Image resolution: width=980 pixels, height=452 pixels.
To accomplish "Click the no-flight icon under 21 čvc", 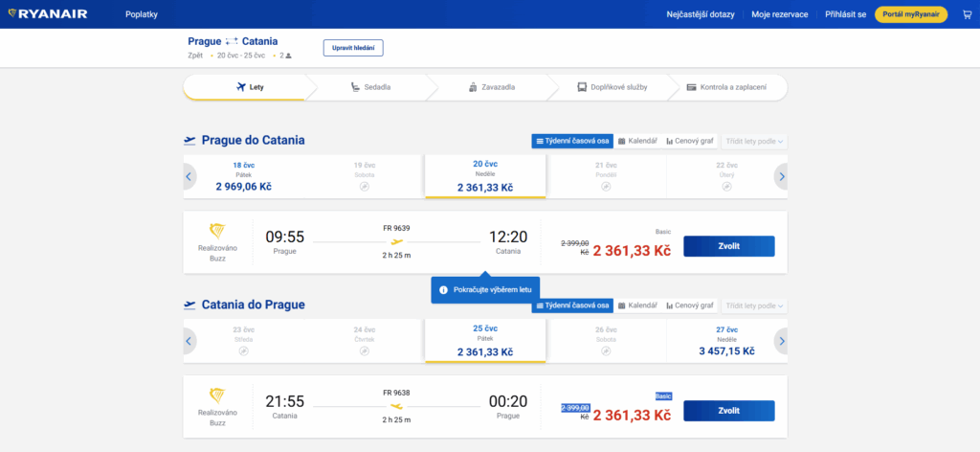I will pyautogui.click(x=606, y=187).
